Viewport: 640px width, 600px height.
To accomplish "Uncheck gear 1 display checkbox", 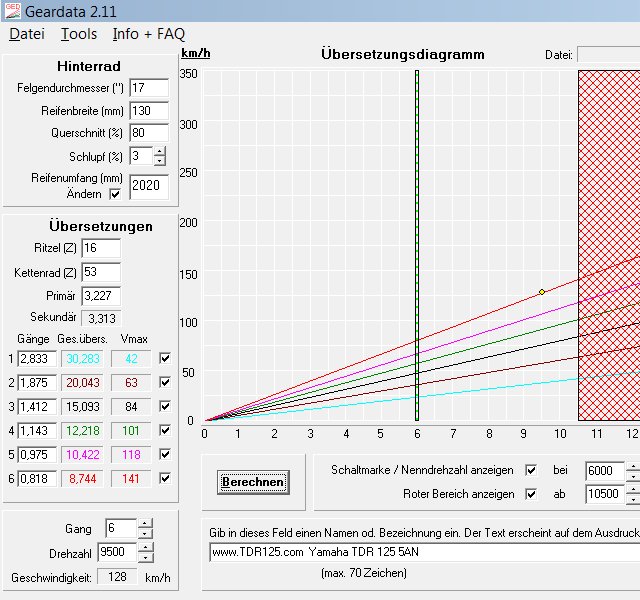I will [x=165, y=358].
